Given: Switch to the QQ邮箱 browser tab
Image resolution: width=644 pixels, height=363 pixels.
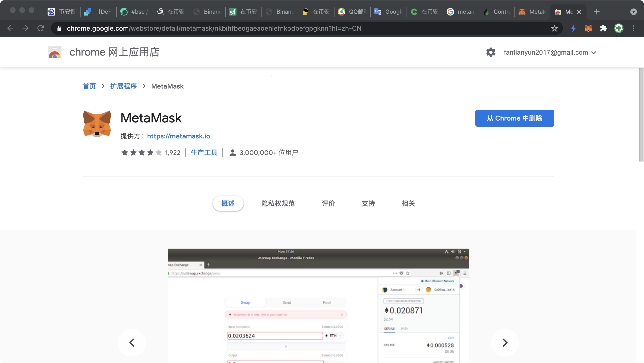Looking at the screenshot, I should [x=352, y=12].
